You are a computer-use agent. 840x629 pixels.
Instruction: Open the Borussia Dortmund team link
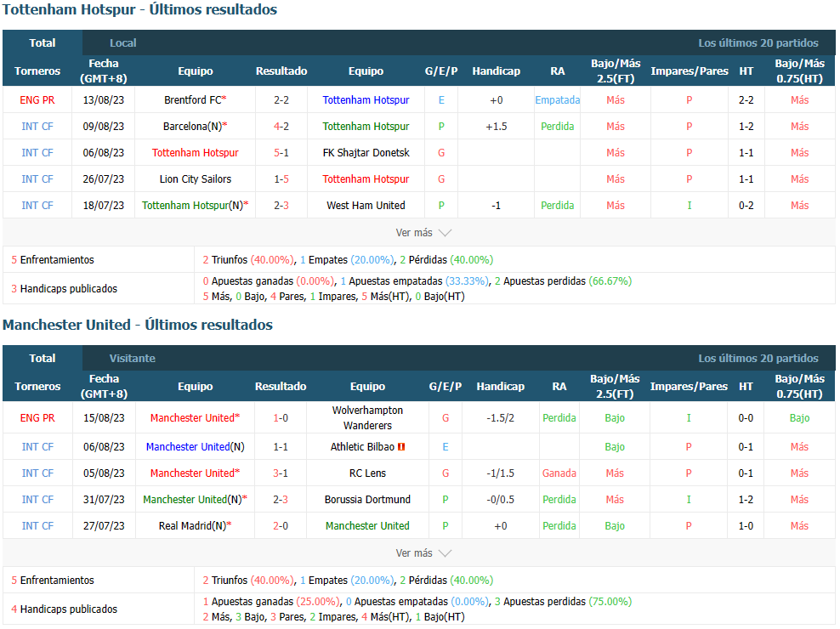(x=367, y=499)
